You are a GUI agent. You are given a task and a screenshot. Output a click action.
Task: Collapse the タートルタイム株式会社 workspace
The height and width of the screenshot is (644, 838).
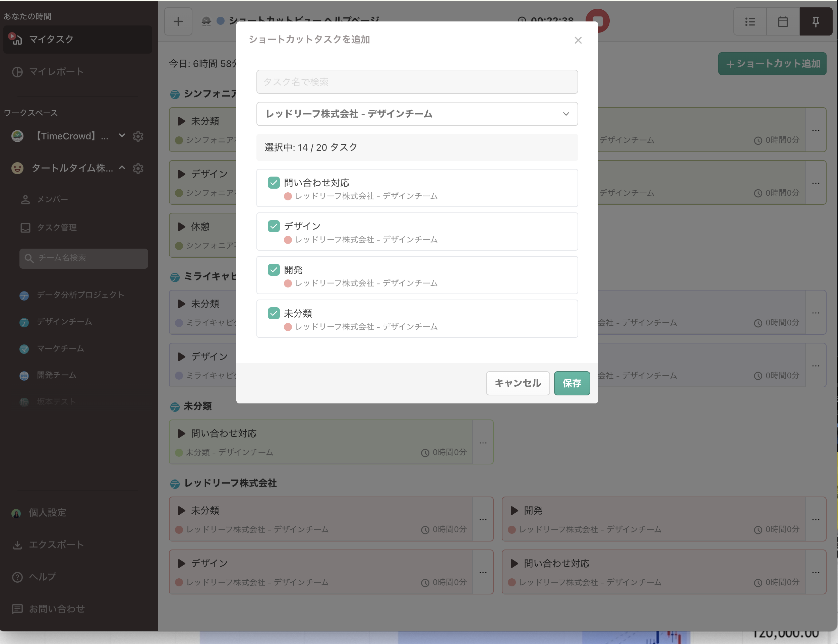point(122,168)
